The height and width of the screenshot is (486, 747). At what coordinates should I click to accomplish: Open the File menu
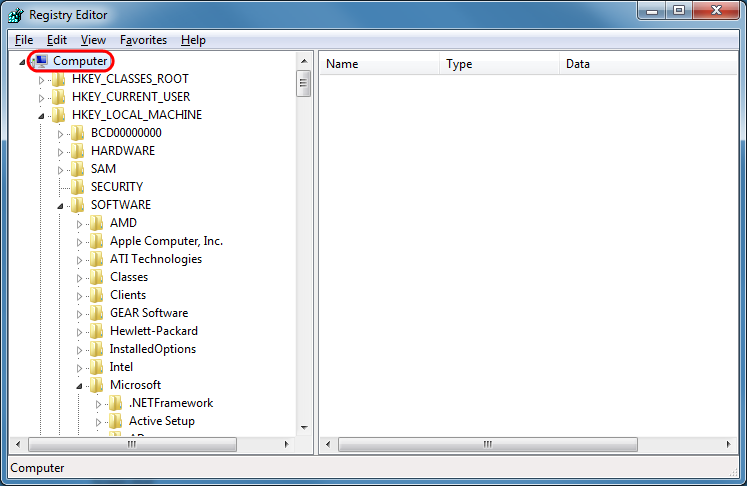click(x=24, y=40)
